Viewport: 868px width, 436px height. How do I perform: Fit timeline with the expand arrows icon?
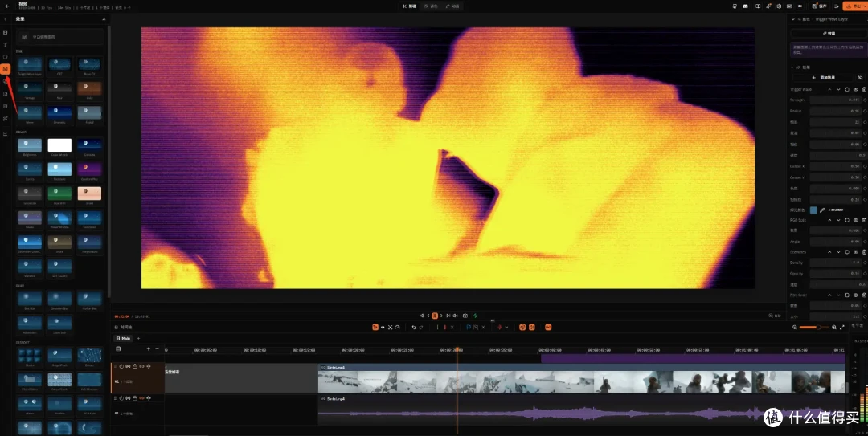(842, 327)
